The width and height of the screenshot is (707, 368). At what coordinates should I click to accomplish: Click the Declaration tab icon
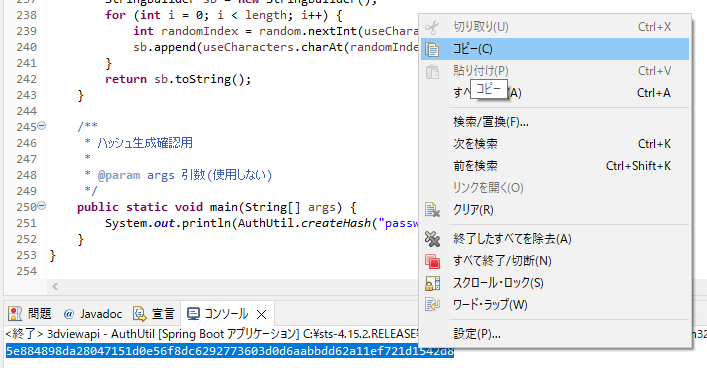(139, 313)
